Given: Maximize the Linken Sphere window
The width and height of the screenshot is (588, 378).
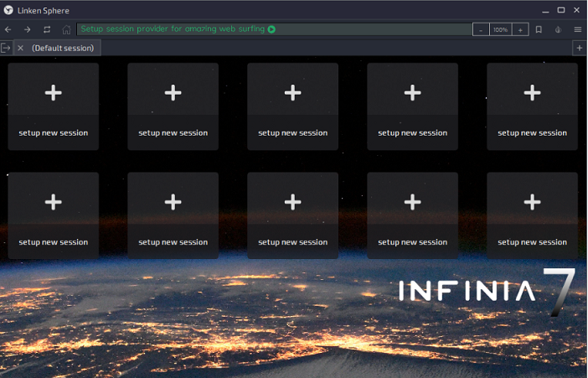Looking at the screenshot, I should [561, 10].
